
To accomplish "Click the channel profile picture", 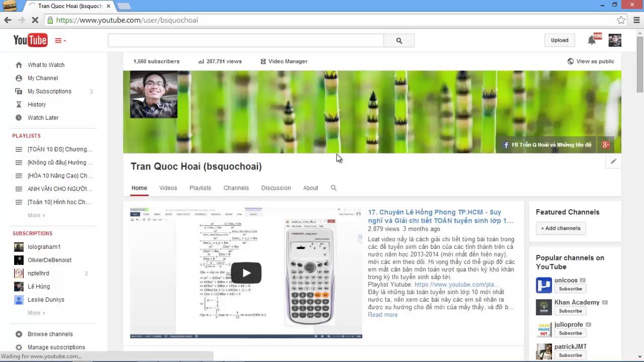I will [153, 95].
